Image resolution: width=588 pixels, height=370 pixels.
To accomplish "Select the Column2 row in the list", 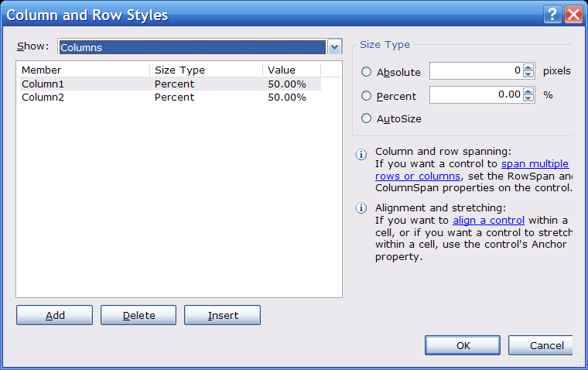I will pyautogui.click(x=43, y=98).
